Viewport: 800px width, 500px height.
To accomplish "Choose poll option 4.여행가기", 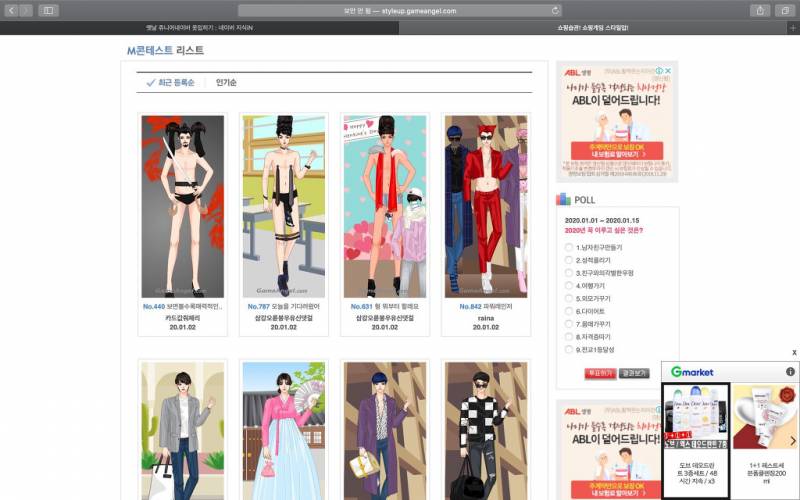I will tap(569, 285).
